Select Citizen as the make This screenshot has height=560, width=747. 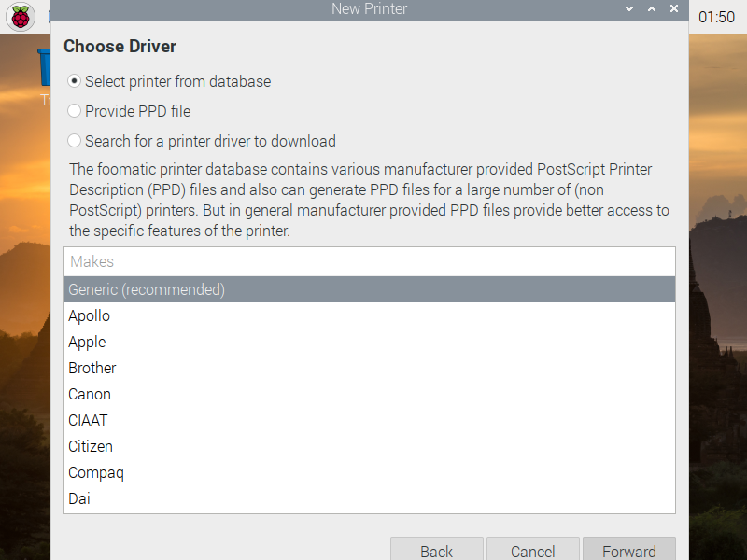(x=370, y=447)
